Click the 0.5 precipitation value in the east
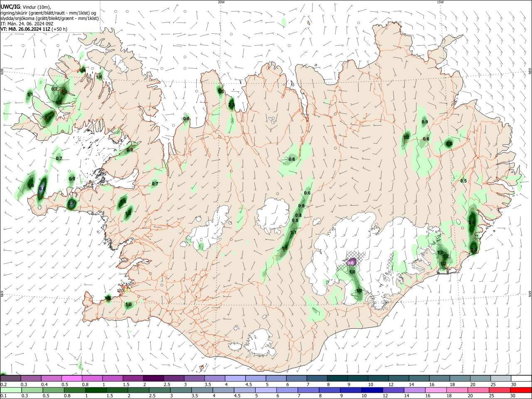532x399 pixels. tap(463, 181)
